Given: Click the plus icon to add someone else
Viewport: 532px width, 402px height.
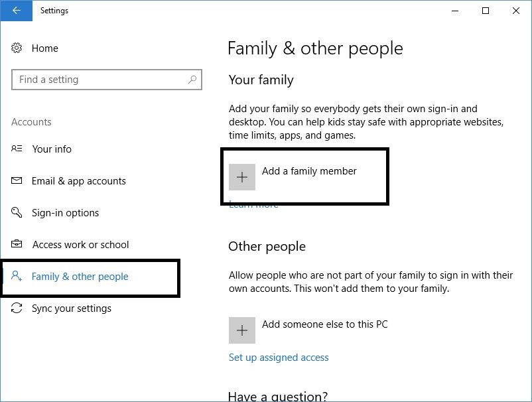Looking at the screenshot, I should click(x=242, y=330).
